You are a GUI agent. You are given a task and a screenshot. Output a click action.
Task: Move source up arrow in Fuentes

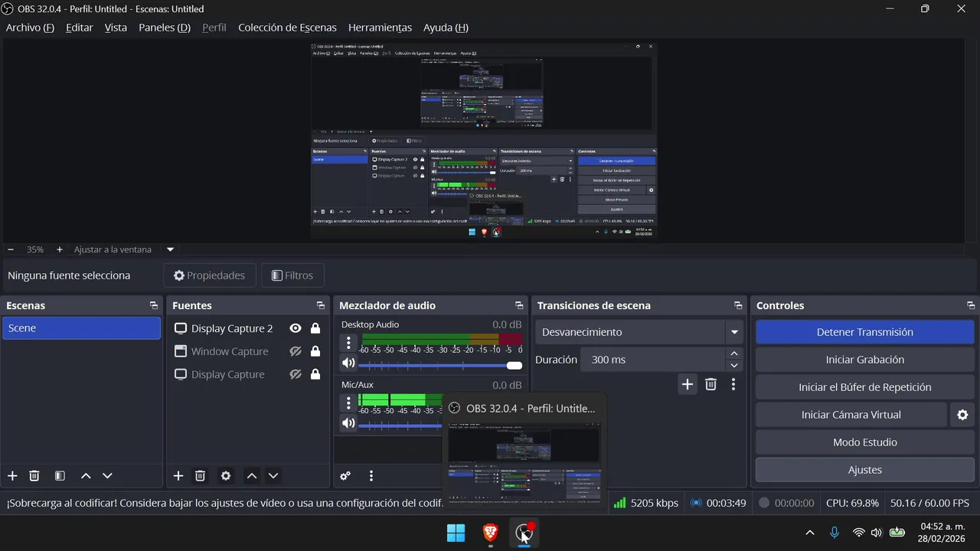coord(251,476)
